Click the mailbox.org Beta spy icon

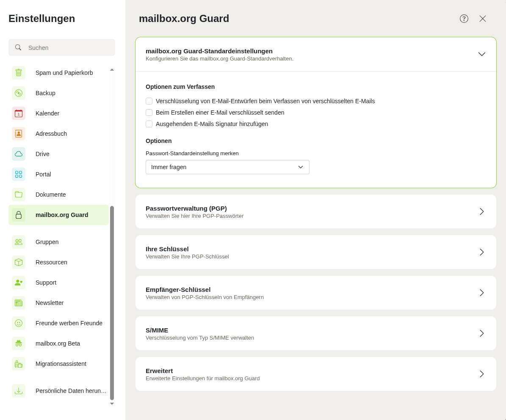(19, 343)
